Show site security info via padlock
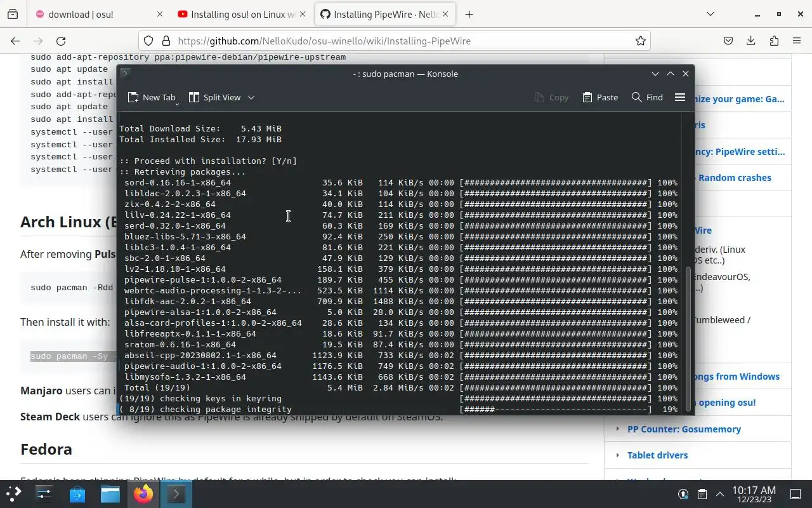Viewport: 812px width, 508px height. coord(166,41)
